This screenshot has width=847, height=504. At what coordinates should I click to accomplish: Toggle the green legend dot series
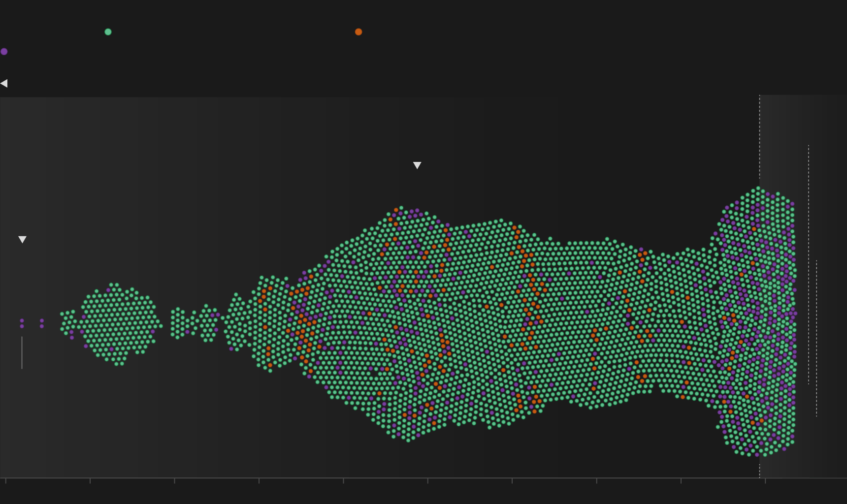(108, 32)
